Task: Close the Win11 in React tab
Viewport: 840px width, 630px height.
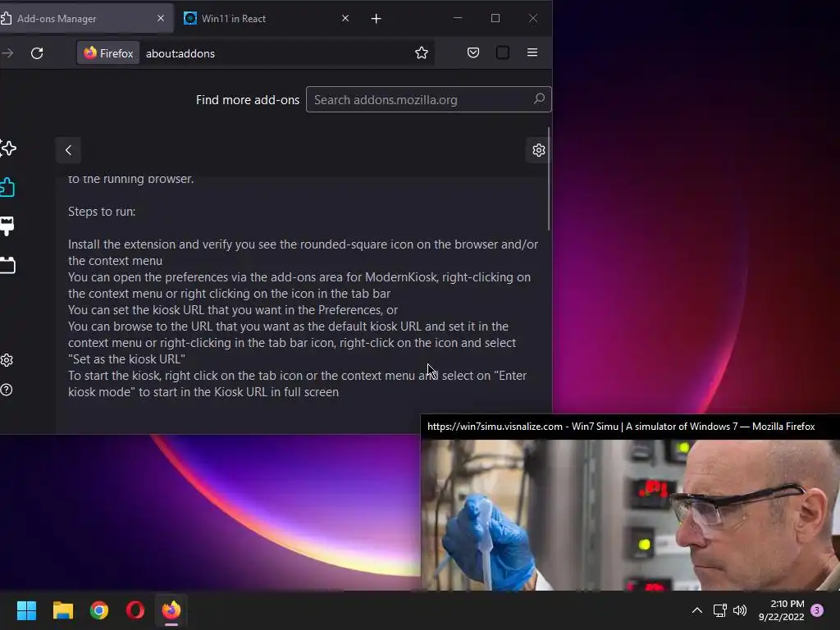Action: (345, 18)
